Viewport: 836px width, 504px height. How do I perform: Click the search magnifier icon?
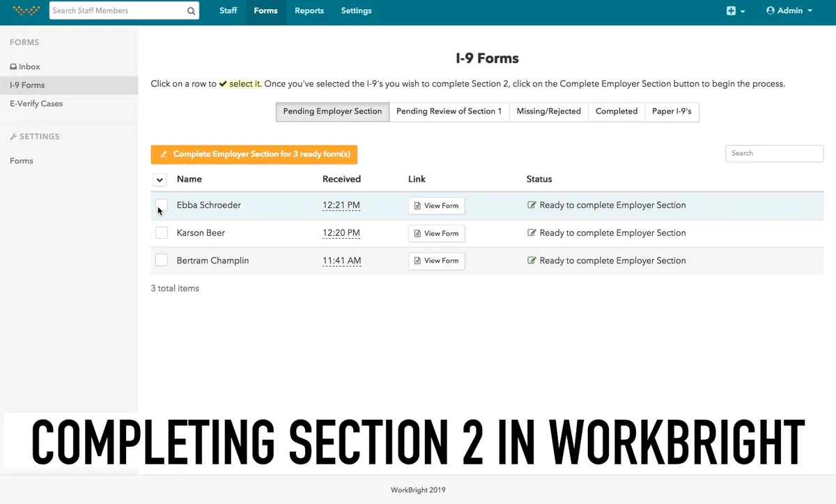tap(191, 11)
